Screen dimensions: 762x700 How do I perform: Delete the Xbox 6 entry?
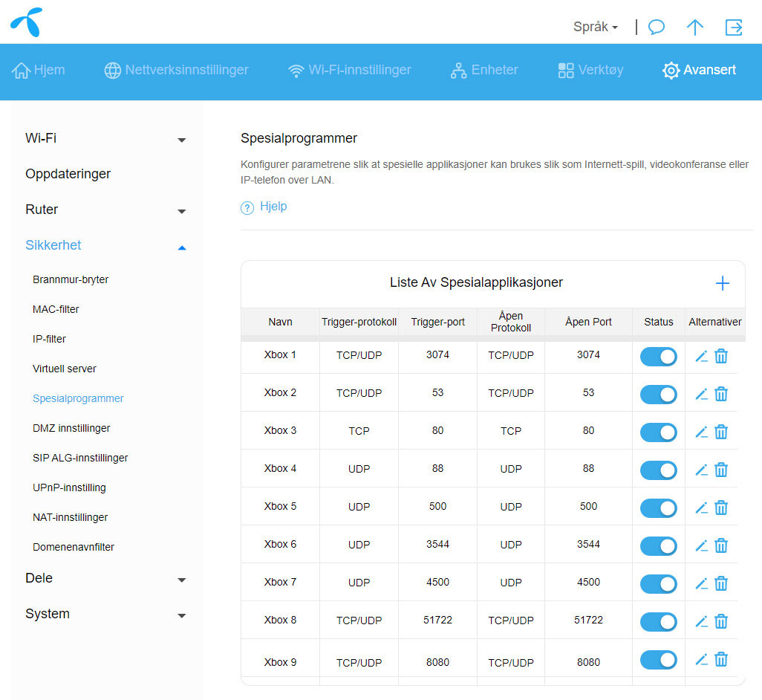tap(721, 546)
